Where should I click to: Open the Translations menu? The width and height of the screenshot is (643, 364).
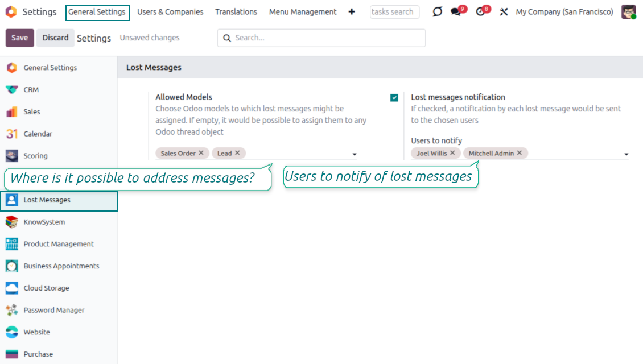[236, 12]
